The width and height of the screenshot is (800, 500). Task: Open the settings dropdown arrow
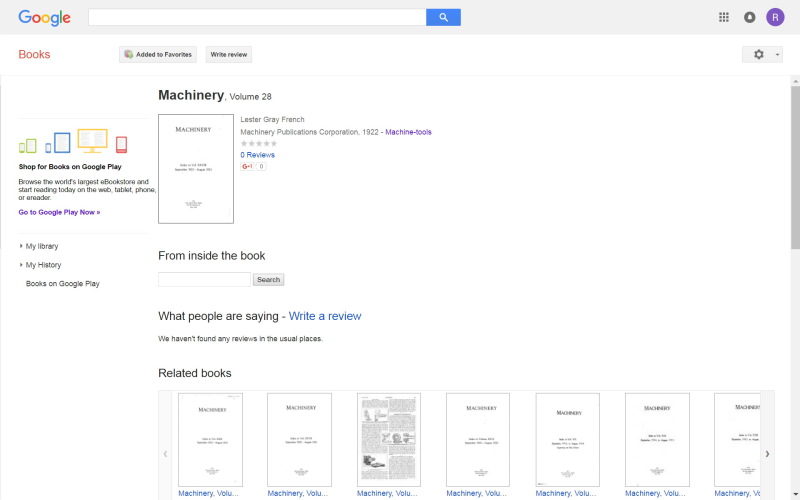point(778,55)
